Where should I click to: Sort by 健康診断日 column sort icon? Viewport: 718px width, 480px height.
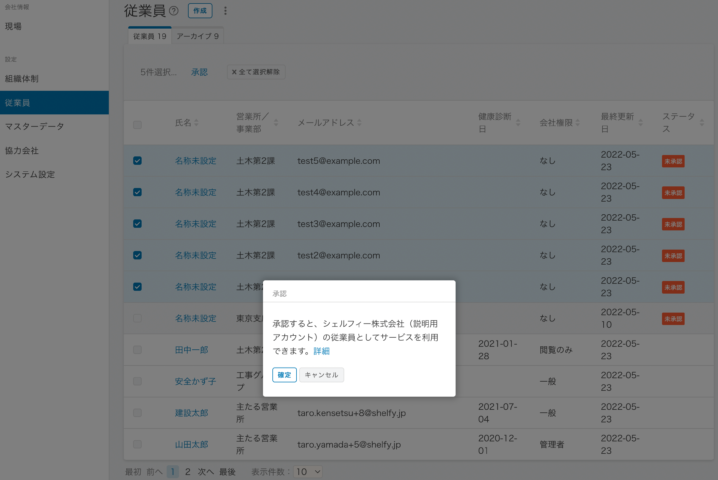pos(518,123)
